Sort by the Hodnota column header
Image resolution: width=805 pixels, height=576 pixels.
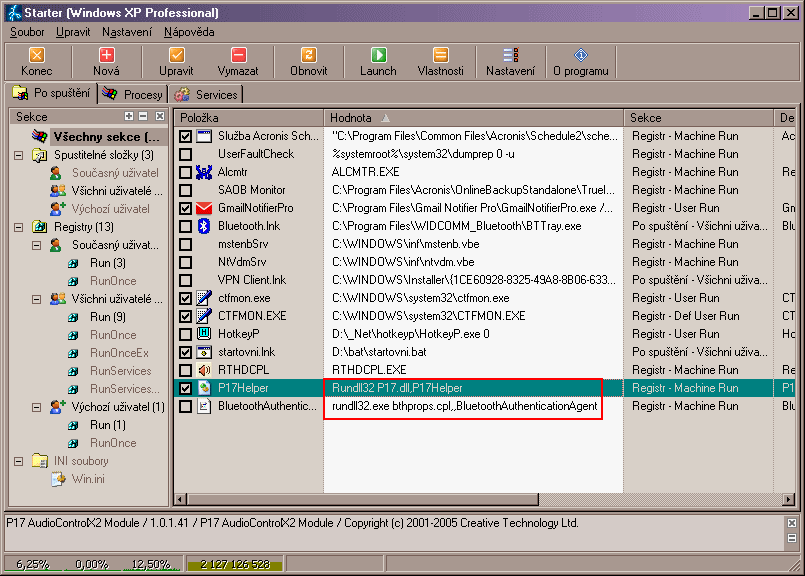click(473, 118)
